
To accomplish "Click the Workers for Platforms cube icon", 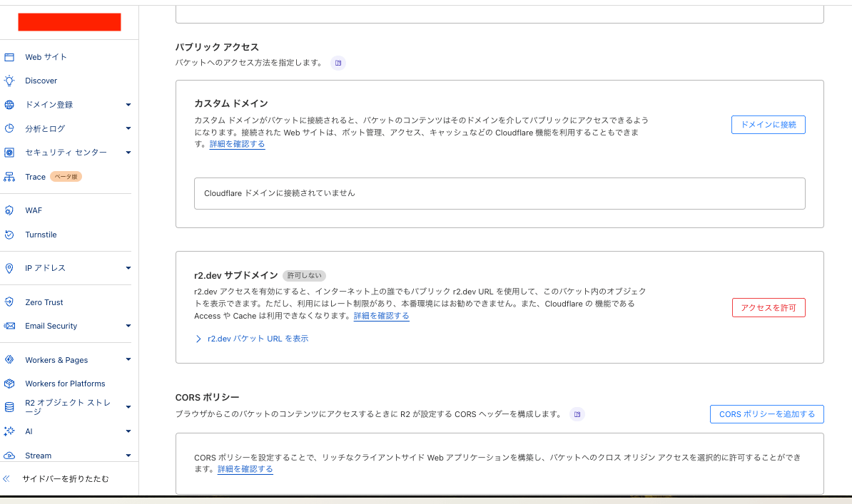I will (x=9, y=384).
